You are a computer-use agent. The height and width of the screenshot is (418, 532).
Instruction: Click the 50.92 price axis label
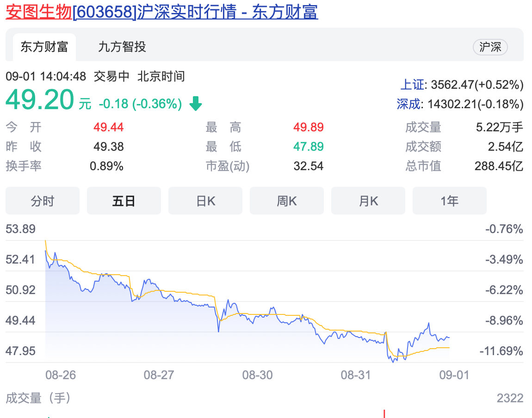coord(20,290)
